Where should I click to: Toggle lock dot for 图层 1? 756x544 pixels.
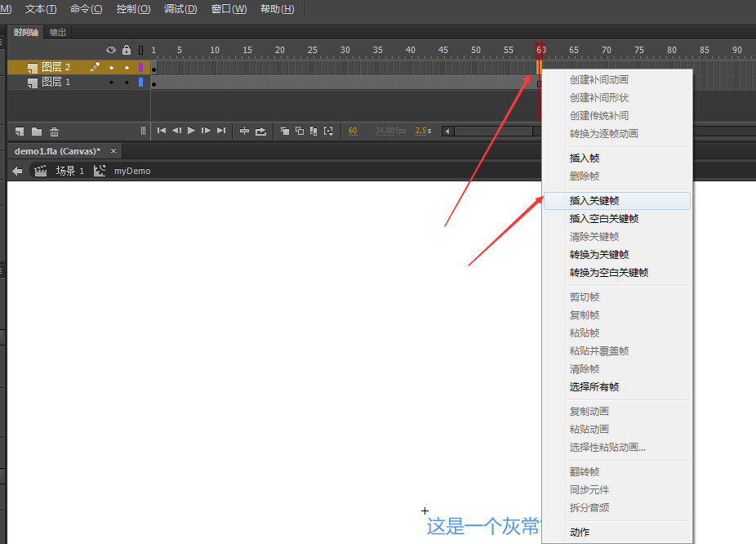tap(127, 82)
